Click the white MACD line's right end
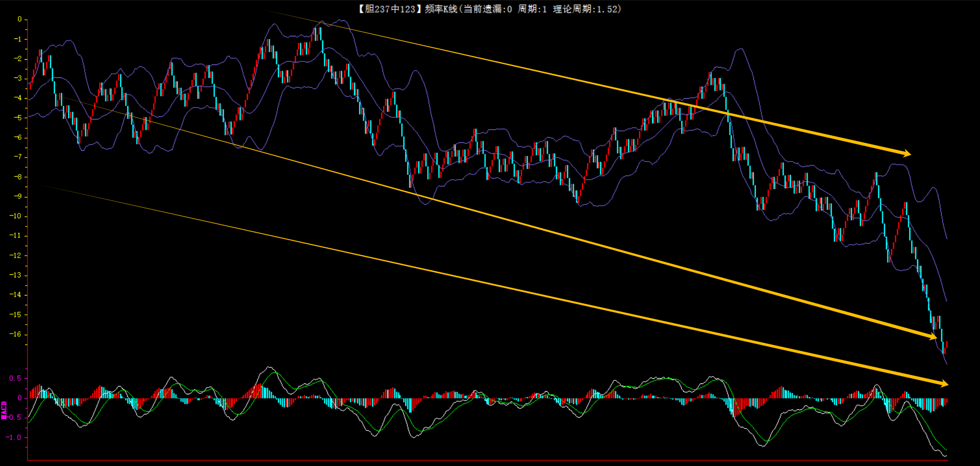980x466 pixels. click(946, 456)
